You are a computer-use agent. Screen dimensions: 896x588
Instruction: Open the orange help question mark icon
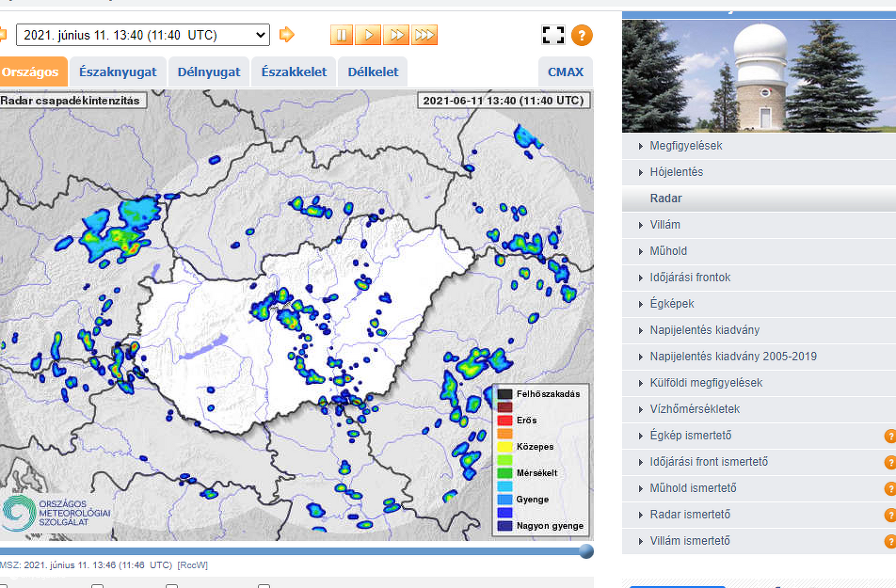tap(581, 35)
